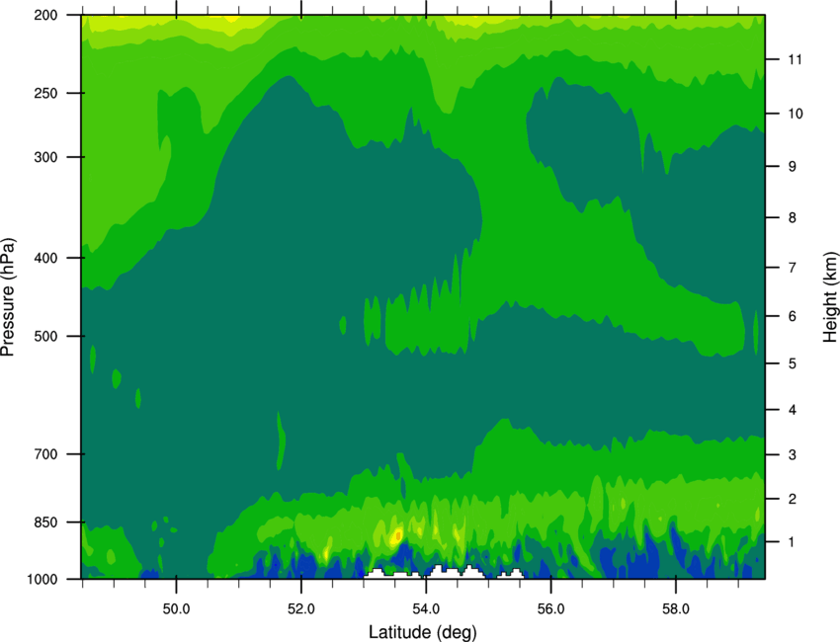Pick the 9 km height label
840x642 pixels.
tap(793, 167)
